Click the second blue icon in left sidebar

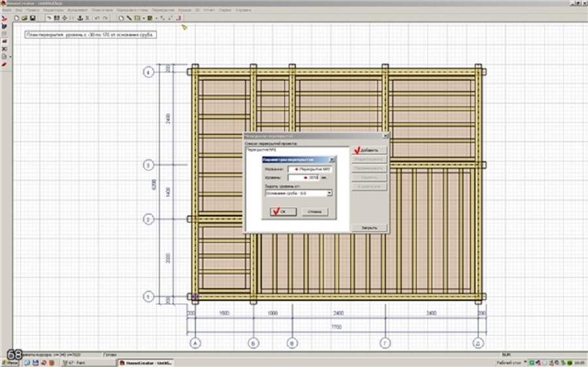4,26
